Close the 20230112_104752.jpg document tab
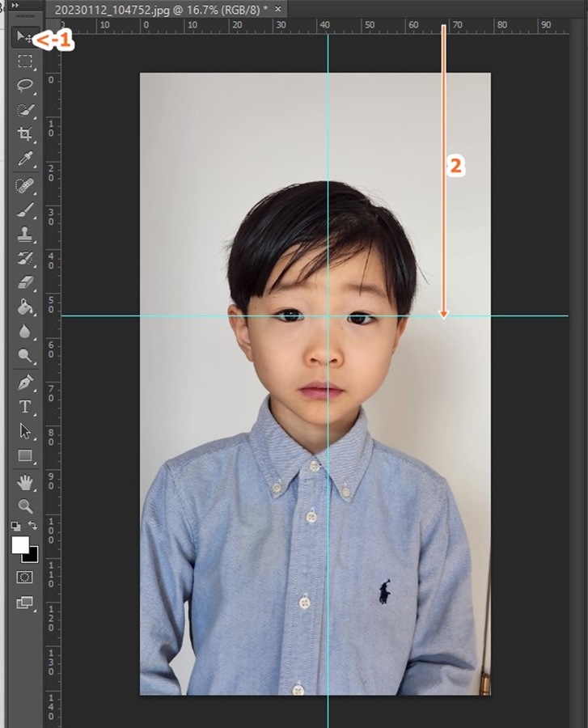The width and height of the screenshot is (588, 728). tap(278, 9)
